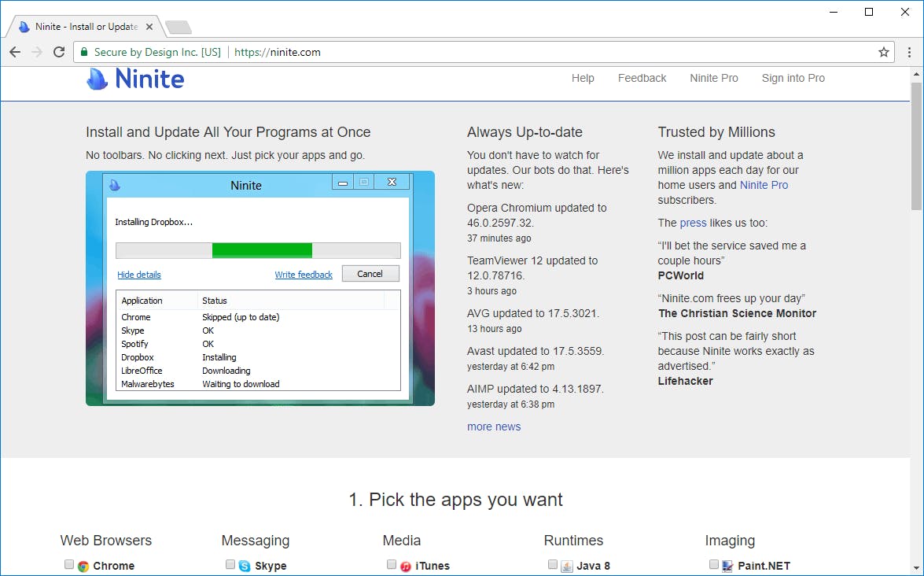Click Cancel in the installer image
The image size is (924, 576).
tap(370, 274)
